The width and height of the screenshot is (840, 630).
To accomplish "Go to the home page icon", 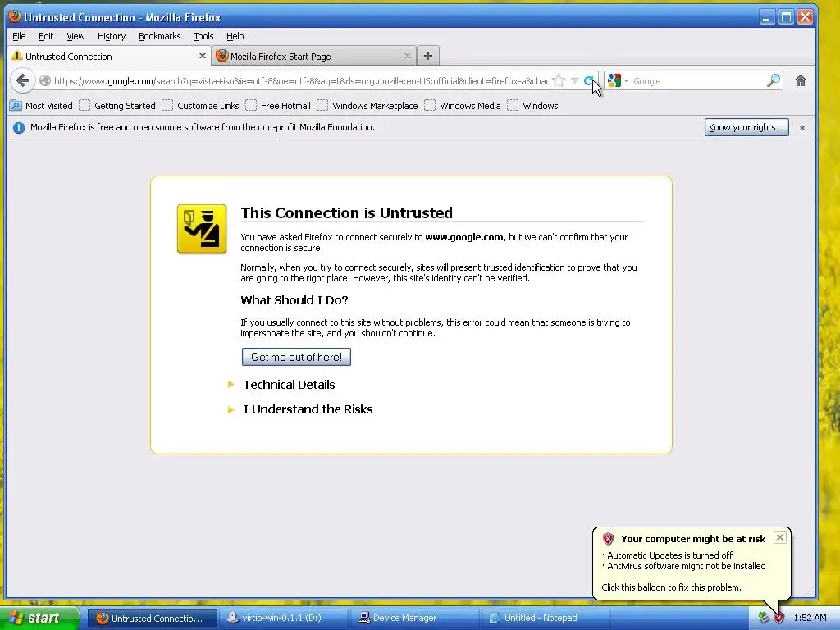I will point(801,81).
